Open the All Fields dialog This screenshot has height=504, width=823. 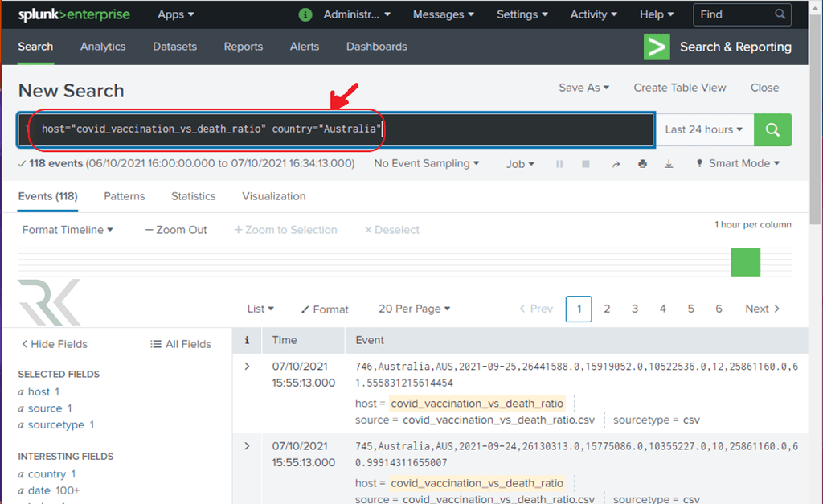181,344
